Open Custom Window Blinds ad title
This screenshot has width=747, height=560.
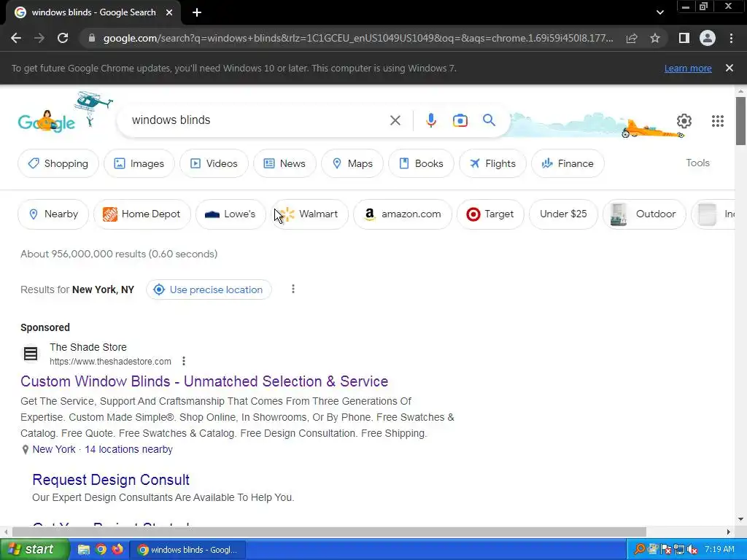pos(204,381)
